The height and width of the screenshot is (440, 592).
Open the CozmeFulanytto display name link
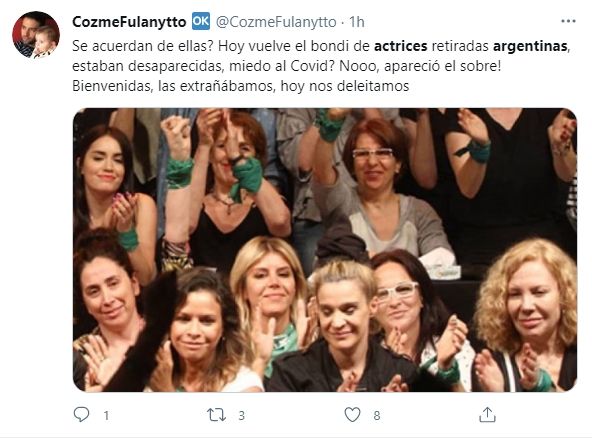click(129, 22)
